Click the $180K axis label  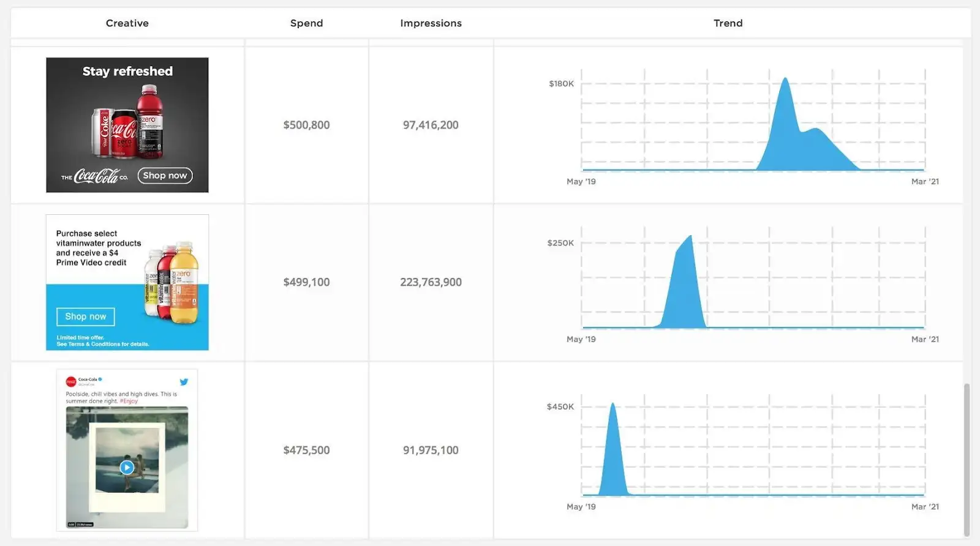[561, 84]
